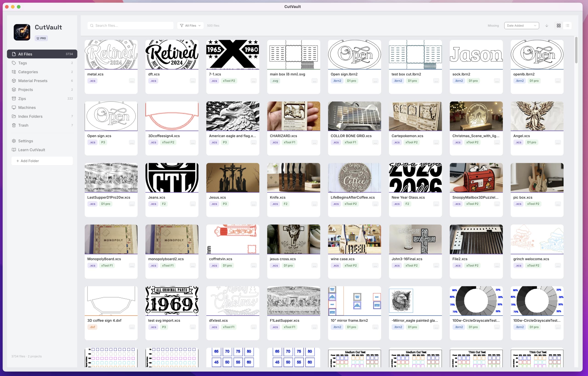Click the file name Cartepokemon.xcs
The image size is (588, 376).
(407, 136)
